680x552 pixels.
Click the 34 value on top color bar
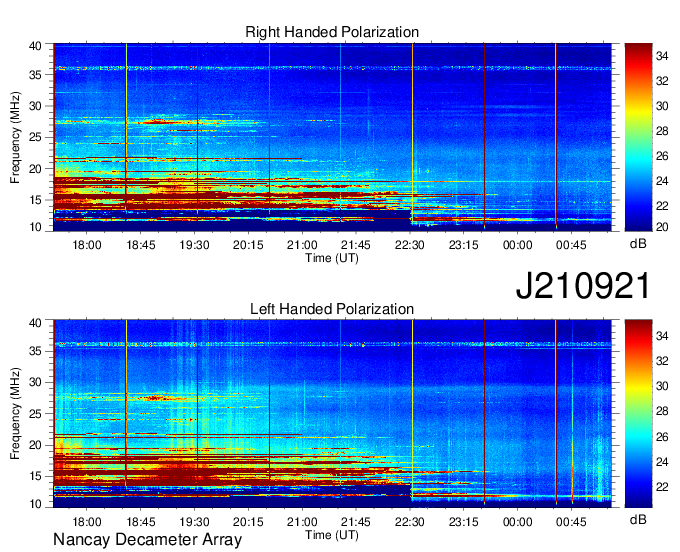coord(662,56)
